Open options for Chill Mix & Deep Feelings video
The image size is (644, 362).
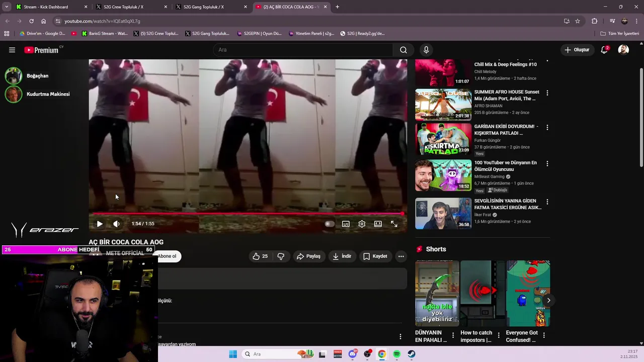547,62
